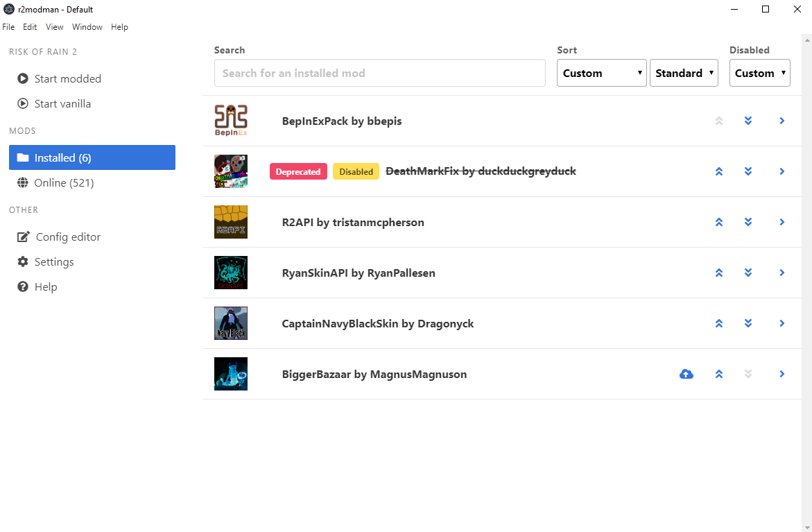
Task: Click the greyed move-down arrows on BiggerBazaar
Action: coord(748,374)
